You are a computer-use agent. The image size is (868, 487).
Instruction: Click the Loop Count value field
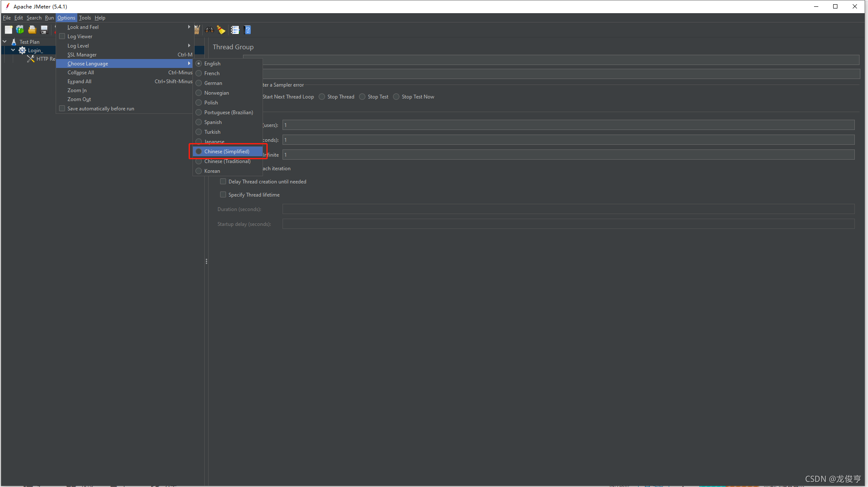coord(568,155)
